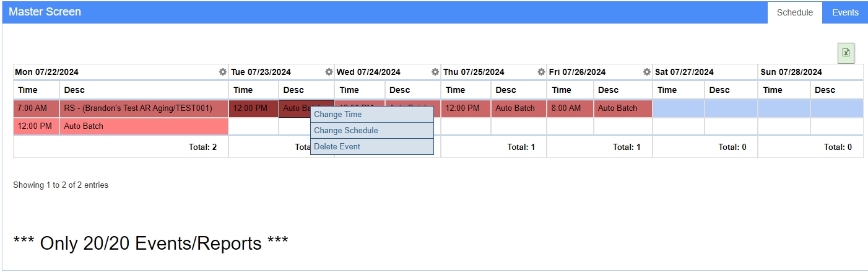Select Thursday's Auto Batch event
The width and height of the screenshot is (868, 272).
click(x=518, y=108)
